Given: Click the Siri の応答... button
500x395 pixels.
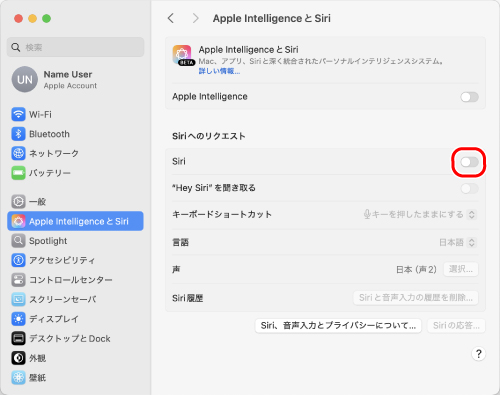Looking at the screenshot, I should pyautogui.click(x=456, y=325).
